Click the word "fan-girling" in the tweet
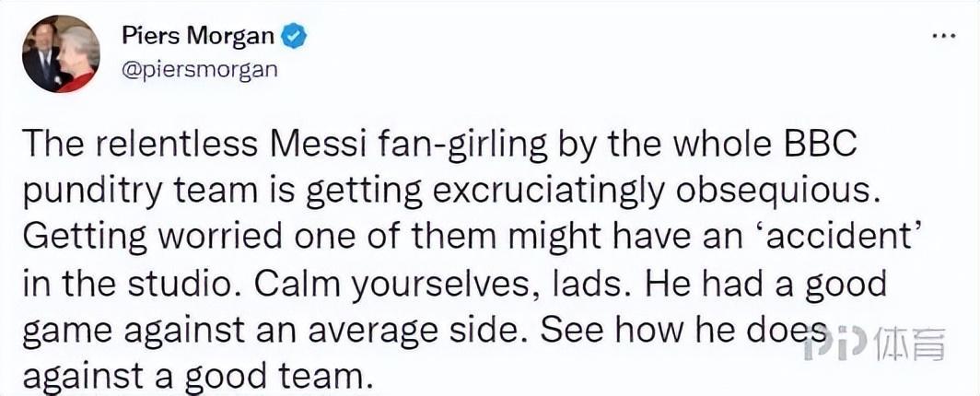The width and height of the screenshot is (980, 396). click(447, 147)
